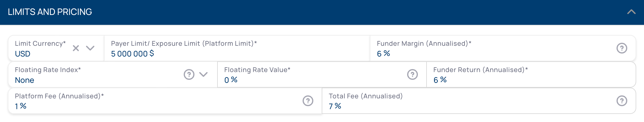
Task: Clear the Limit Currency selection
Action: (x=76, y=48)
